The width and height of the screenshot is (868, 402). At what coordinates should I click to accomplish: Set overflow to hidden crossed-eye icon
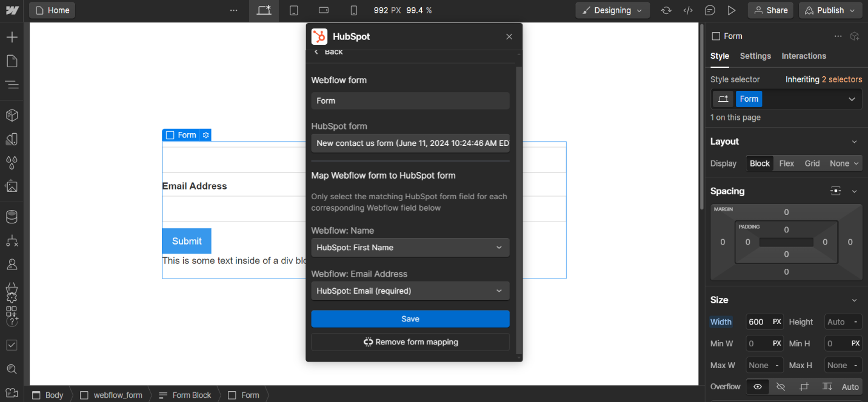click(781, 386)
